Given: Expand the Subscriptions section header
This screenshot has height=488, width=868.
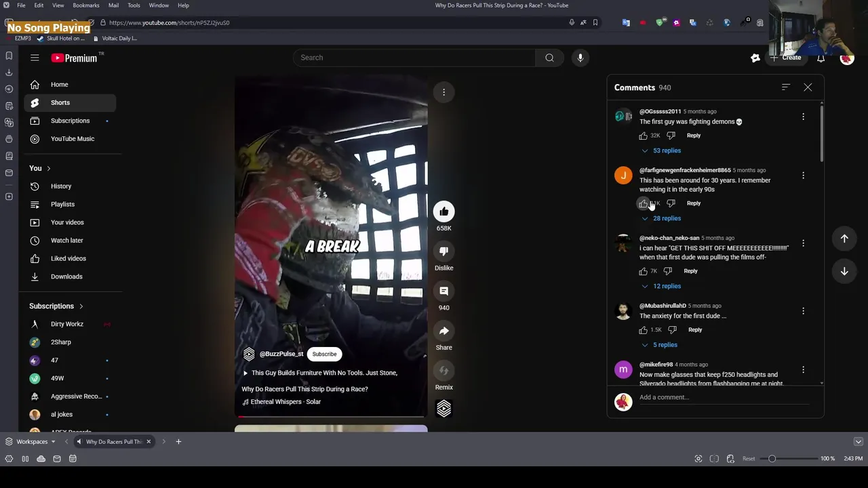Looking at the screenshot, I should point(56,306).
